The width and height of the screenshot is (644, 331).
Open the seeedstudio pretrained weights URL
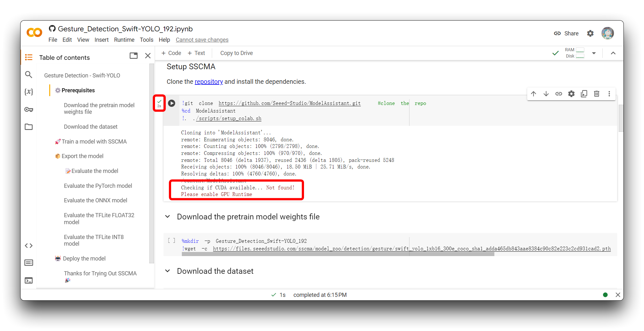pyautogui.click(x=412, y=249)
